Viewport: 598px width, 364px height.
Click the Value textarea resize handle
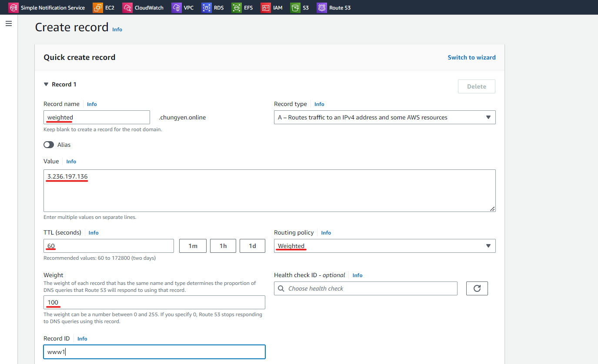coord(492,209)
